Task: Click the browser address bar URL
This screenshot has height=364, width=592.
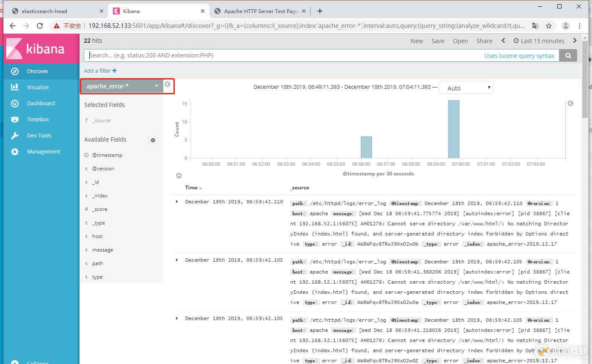Action: [x=307, y=26]
